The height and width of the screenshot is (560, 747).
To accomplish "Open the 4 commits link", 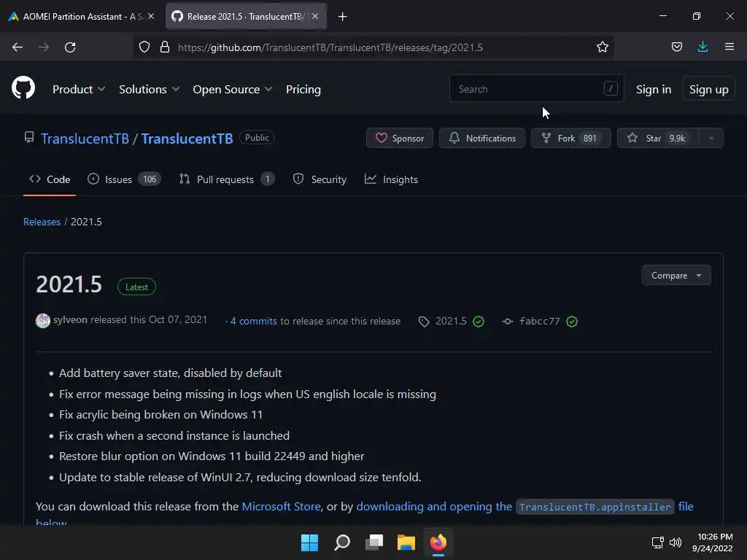I will [x=253, y=321].
